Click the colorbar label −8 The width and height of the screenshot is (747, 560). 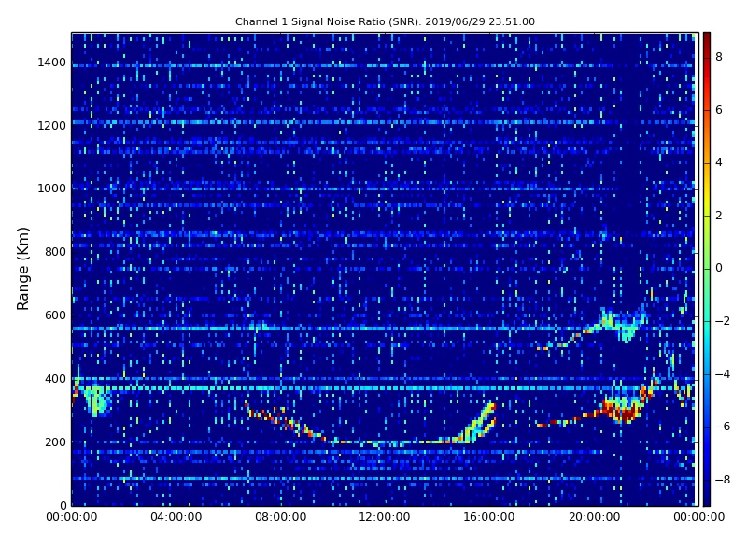[723, 480]
